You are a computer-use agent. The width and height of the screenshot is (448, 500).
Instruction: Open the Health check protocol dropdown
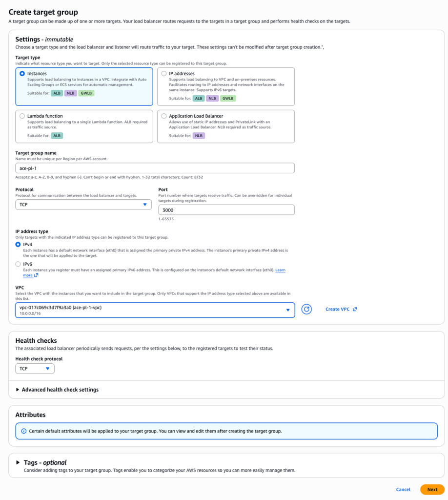pyautogui.click(x=35, y=369)
